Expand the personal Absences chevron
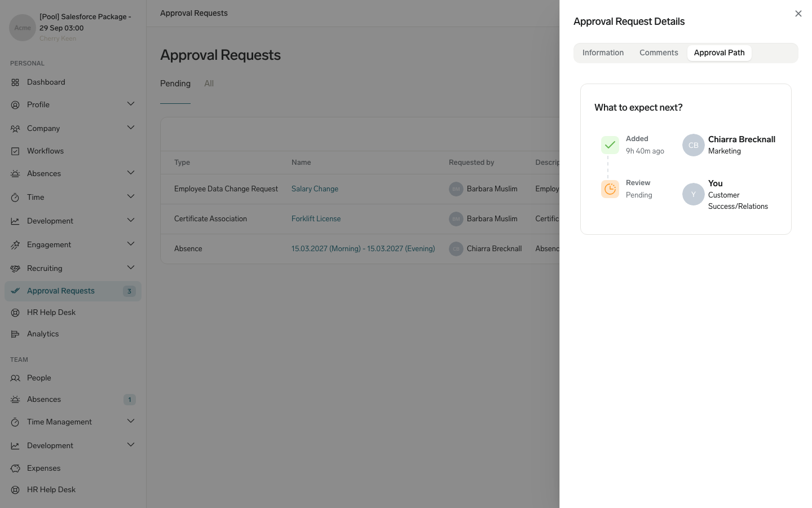 point(131,173)
